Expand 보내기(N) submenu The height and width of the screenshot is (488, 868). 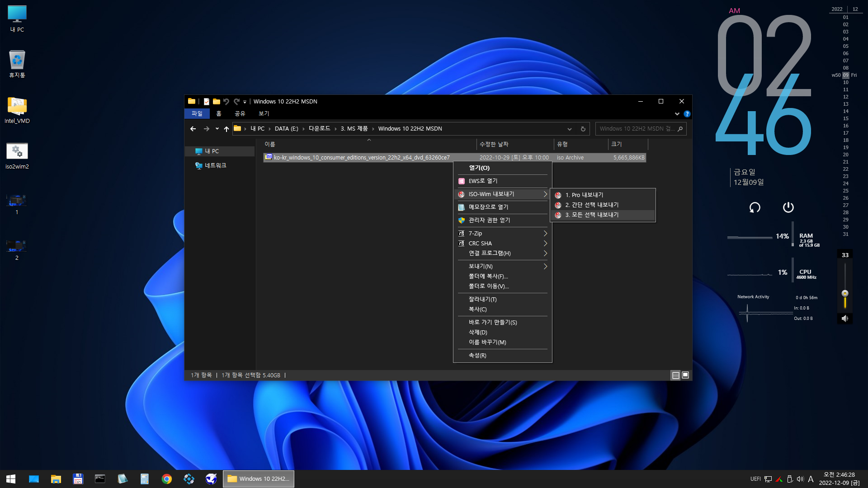(x=503, y=267)
